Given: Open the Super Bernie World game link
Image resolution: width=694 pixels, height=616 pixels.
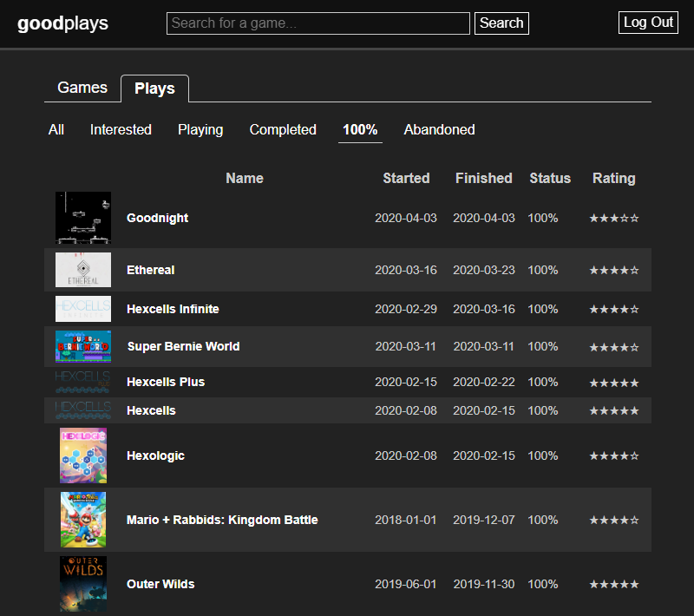Looking at the screenshot, I should pyautogui.click(x=184, y=346).
